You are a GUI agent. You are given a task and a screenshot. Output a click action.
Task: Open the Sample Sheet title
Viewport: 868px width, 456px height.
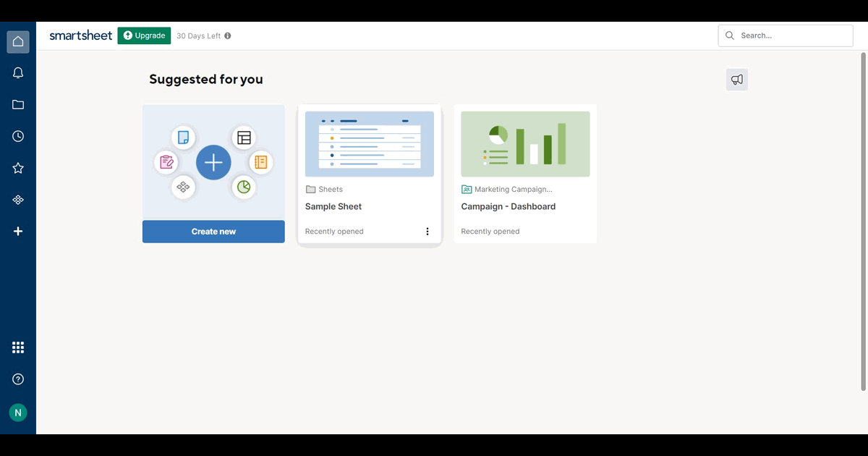tap(333, 206)
